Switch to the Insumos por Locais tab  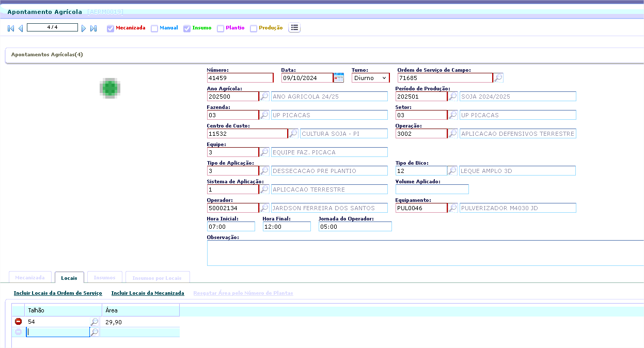[158, 277]
